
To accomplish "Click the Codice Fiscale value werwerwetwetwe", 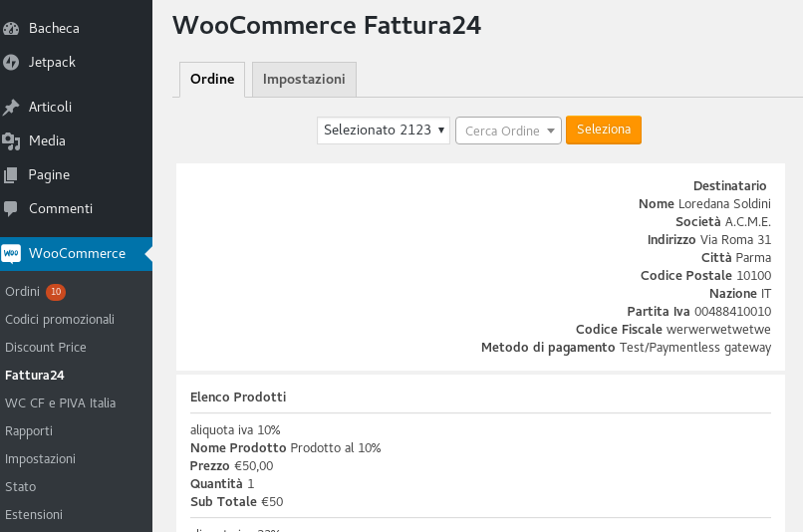I will click(719, 329).
